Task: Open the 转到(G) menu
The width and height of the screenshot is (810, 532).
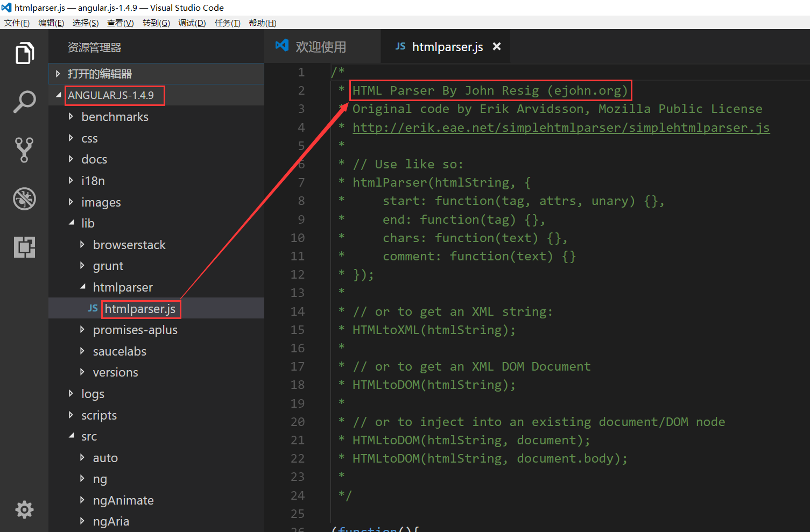Action: click(x=156, y=23)
